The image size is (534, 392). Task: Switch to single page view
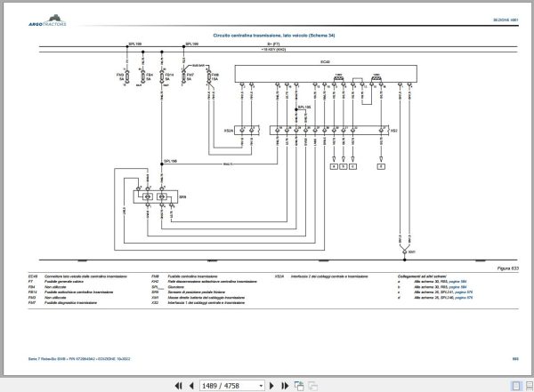pyautogui.click(x=516, y=386)
